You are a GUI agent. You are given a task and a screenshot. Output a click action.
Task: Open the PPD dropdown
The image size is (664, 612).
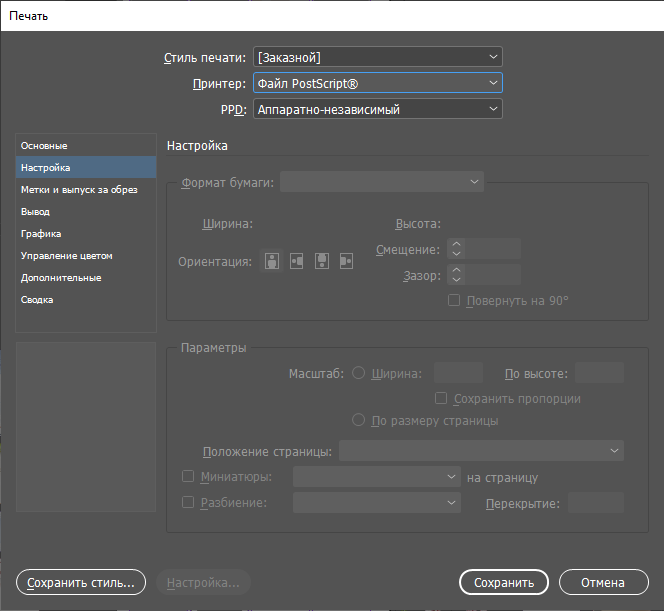[378, 109]
